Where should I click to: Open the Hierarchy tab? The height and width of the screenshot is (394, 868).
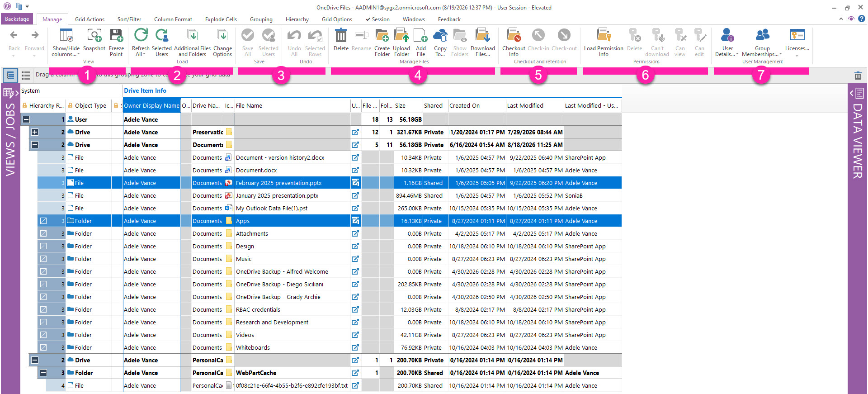[x=297, y=19]
